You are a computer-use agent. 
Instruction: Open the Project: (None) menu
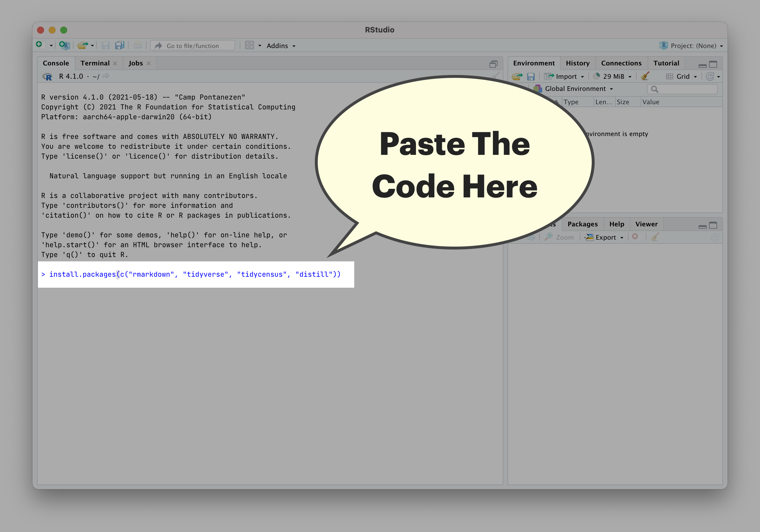point(691,46)
